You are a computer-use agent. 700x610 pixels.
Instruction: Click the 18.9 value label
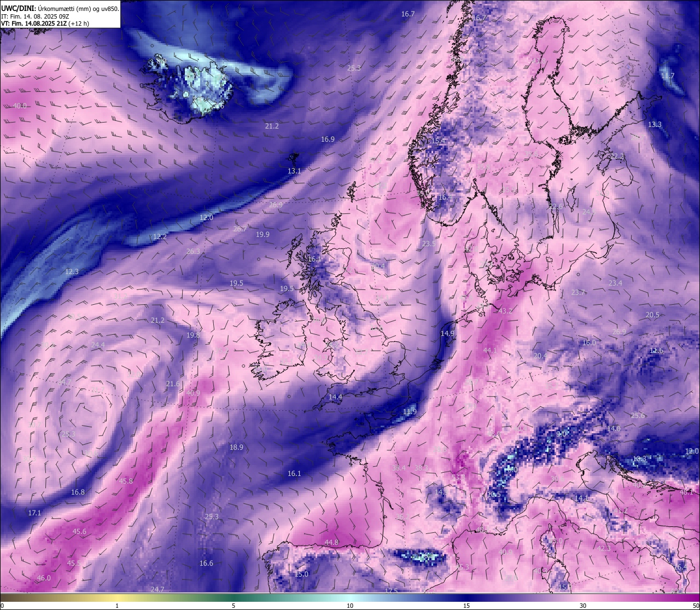pyautogui.click(x=236, y=448)
